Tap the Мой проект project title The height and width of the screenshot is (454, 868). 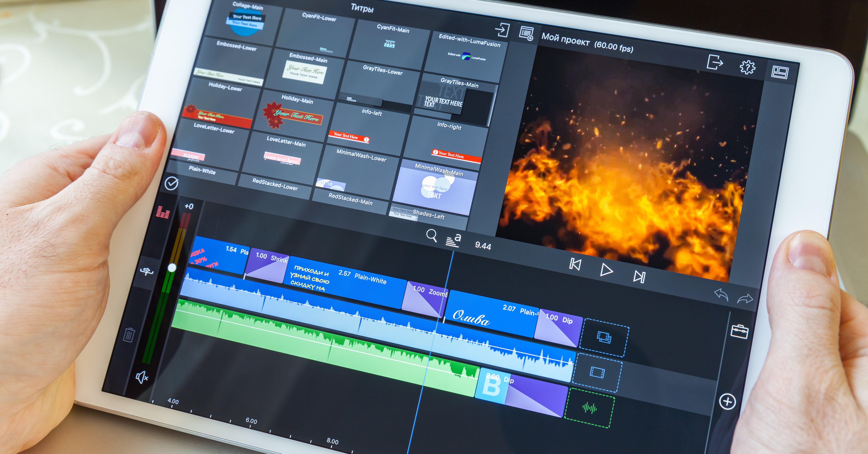[x=565, y=39]
